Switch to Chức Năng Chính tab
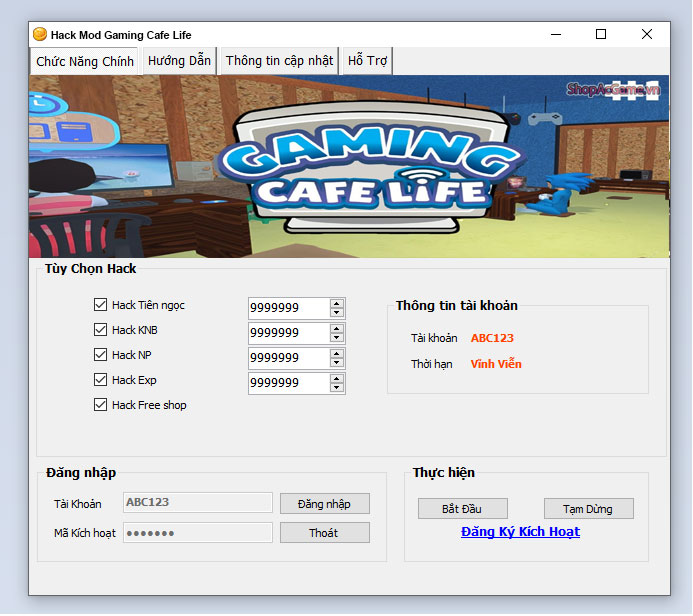Image resolution: width=693 pixels, height=616 pixels. 85,61
